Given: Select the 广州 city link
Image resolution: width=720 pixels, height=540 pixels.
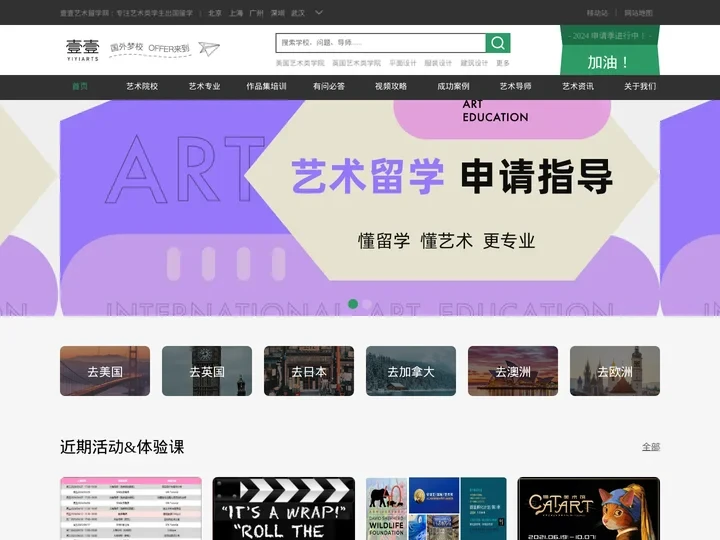Looking at the screenshot, I should tap(257, 13).
